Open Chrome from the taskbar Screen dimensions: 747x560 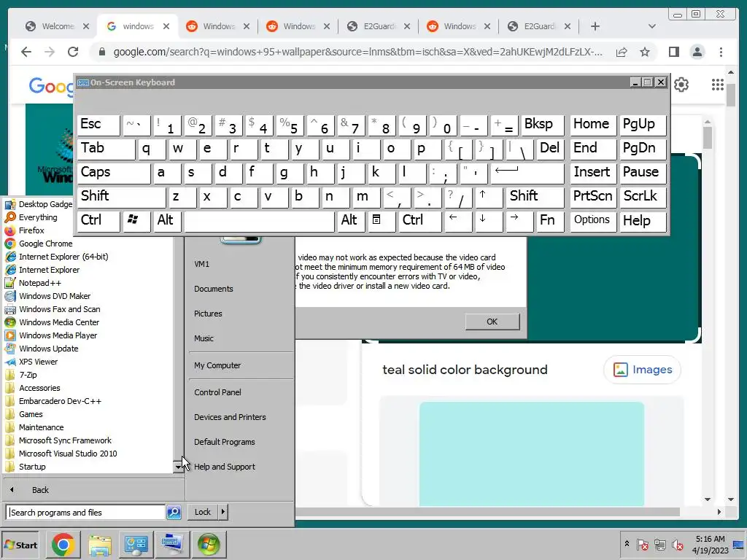point(63,545)
